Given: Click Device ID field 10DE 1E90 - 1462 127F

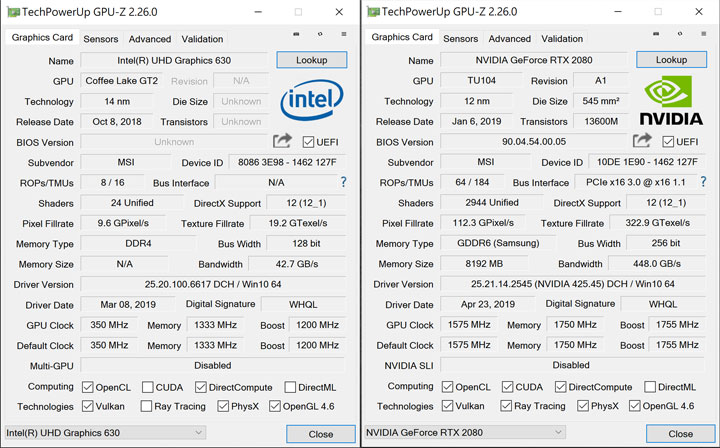Looking at the screenshot, I should [x=647, y=162].
